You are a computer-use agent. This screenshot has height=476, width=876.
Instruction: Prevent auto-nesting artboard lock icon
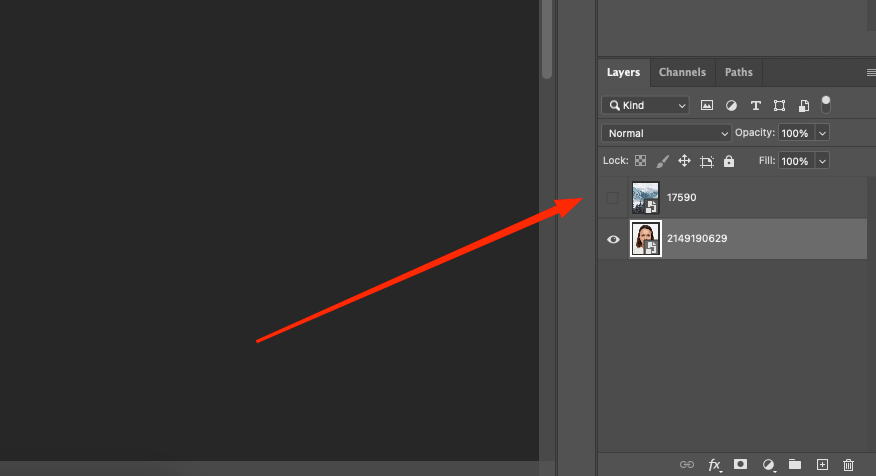coord(707,161)
